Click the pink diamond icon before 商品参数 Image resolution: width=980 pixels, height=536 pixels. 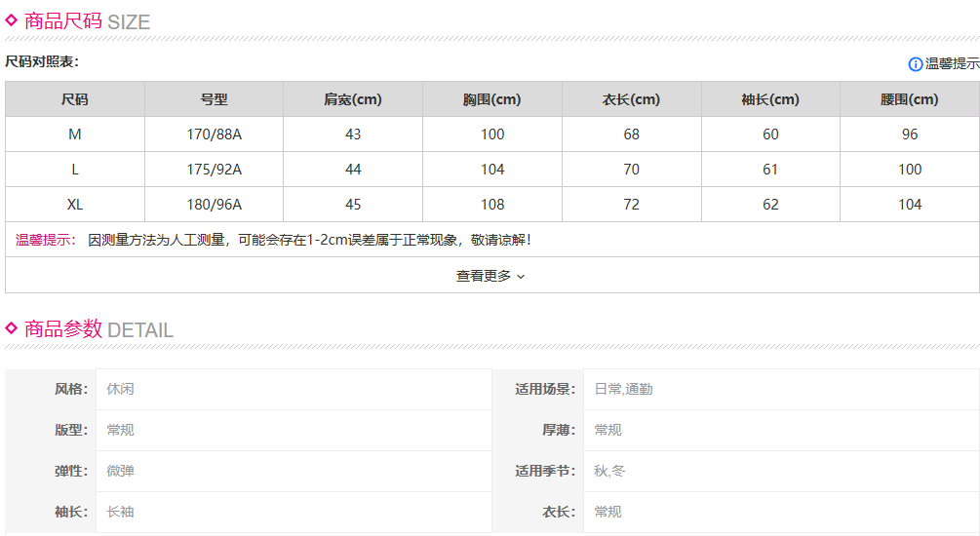click(12, 328)
